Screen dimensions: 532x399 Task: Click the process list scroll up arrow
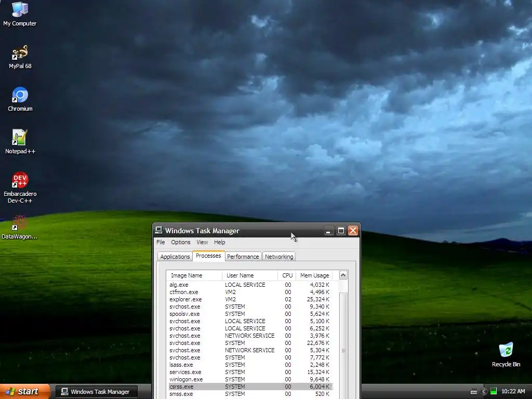(x=343, y=275)
